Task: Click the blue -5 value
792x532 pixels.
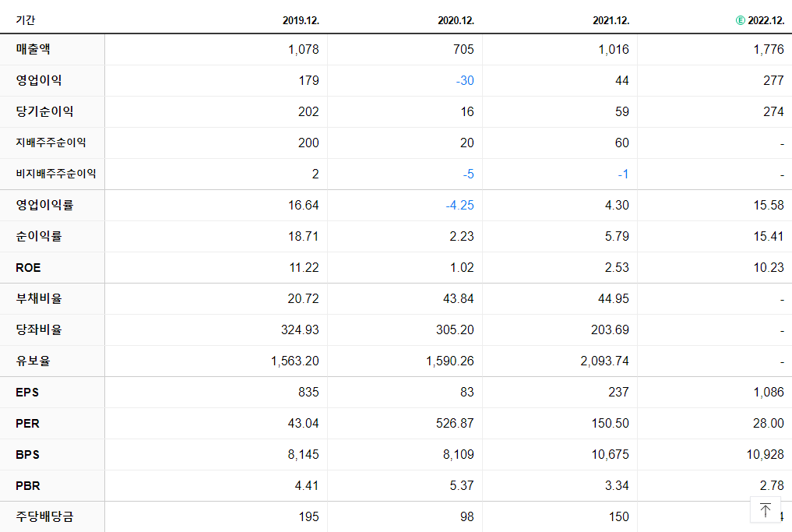Action: pyautogui.click(x=468, y=174)
